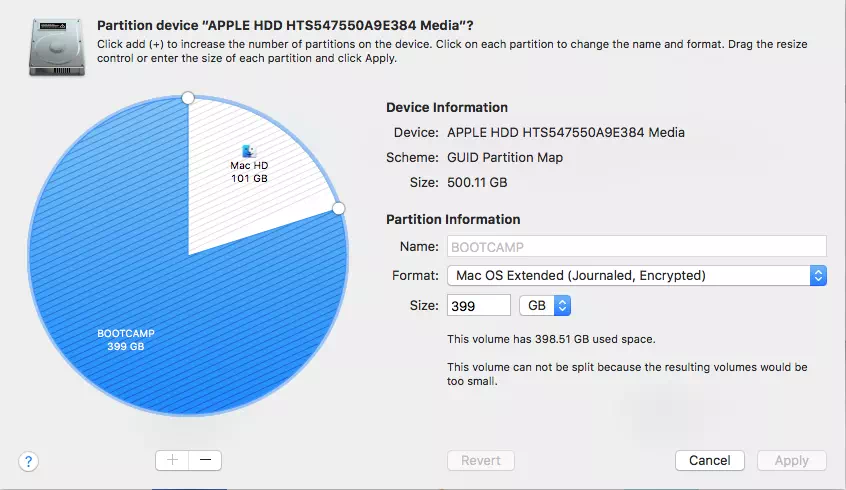The image size is (846, 490).
Task: Click the hard drive icon in header
Action: [x=57, y=47]
